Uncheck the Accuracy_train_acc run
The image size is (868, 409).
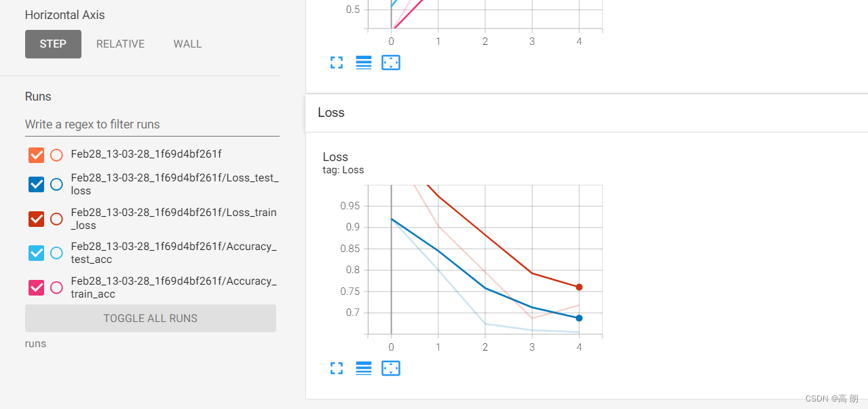pyautogui.click(x=36, y=287)
